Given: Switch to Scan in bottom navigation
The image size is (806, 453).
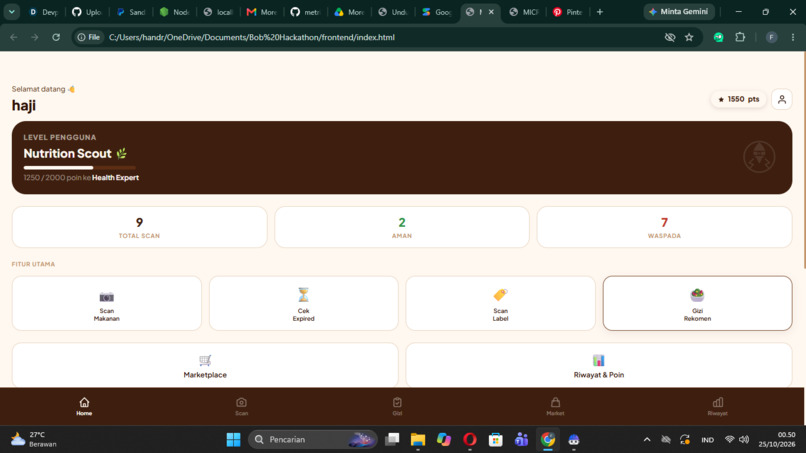Looking at the screenshot, I should (x=242, y=406).
